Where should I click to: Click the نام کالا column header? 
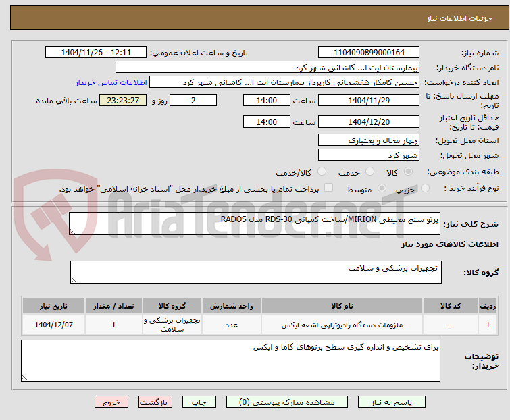pyautogui.click(x=342, y=306)
